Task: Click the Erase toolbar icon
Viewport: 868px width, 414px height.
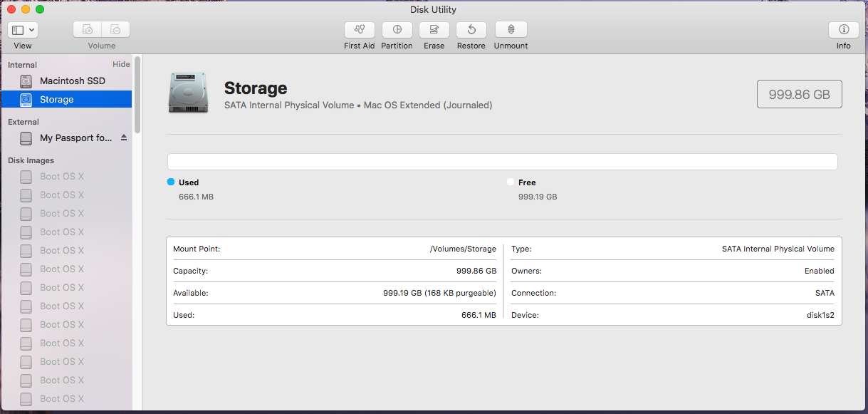Action: (x=434, y=30)
